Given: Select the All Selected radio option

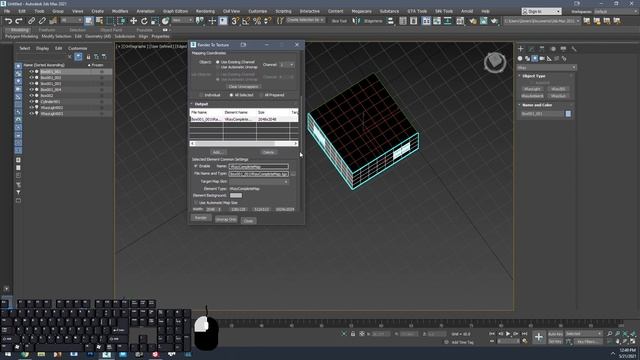Looking at the screenshot, I should point(231,95).
